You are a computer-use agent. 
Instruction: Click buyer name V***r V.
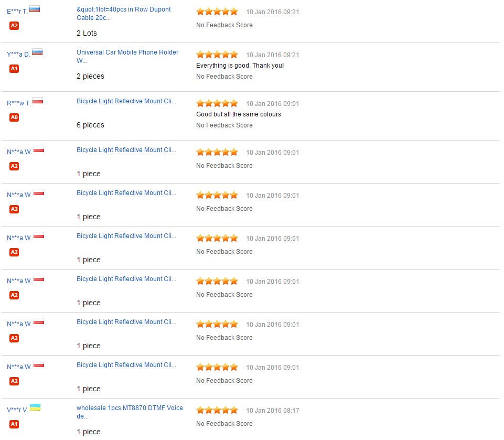[17, 410]
